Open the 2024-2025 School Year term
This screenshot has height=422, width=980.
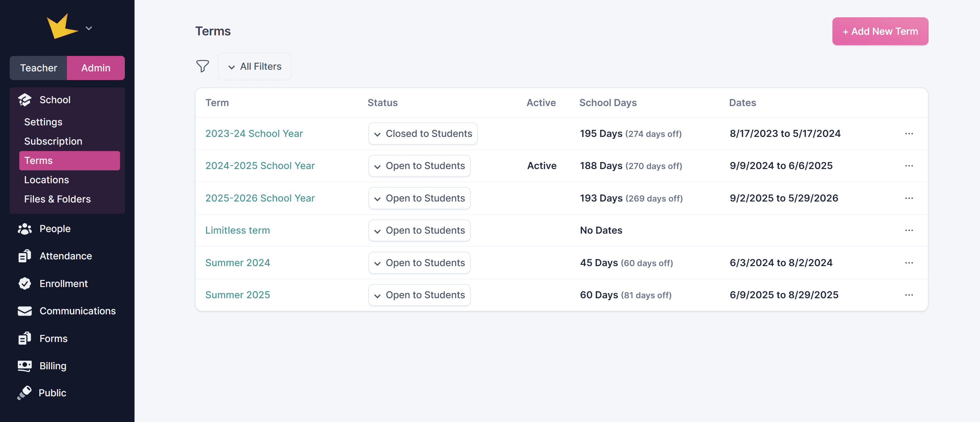pyautogui.click(x=260, y=166)
